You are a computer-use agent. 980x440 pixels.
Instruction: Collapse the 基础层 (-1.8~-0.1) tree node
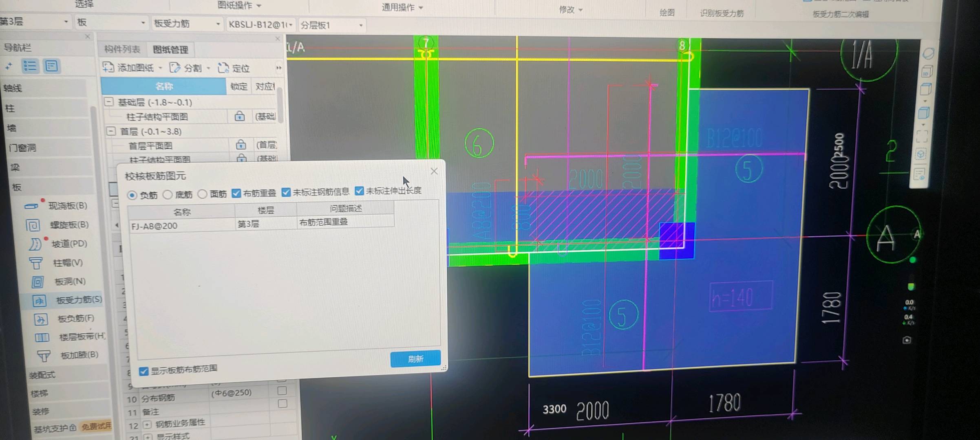(x=109, y=101)
